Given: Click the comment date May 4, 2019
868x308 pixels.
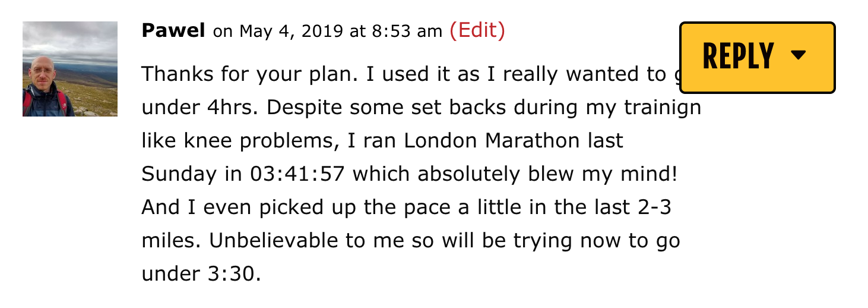Looking at the screenshot, I should coord(292,32).
